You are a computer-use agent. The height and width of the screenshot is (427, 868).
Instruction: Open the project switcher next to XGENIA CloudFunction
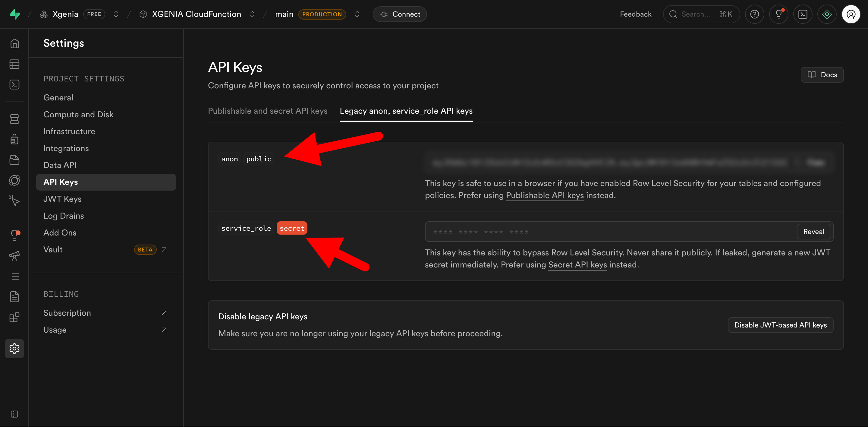point(252,14)
